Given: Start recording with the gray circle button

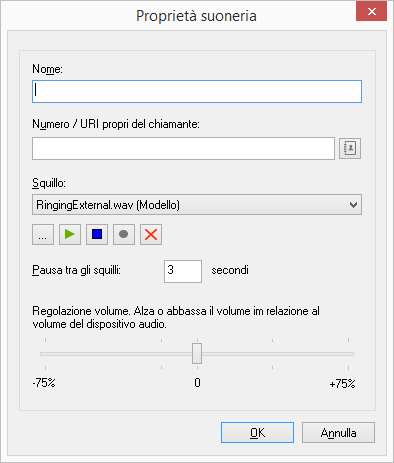Looking at the screenshot, I should click(x=124, y=235).
